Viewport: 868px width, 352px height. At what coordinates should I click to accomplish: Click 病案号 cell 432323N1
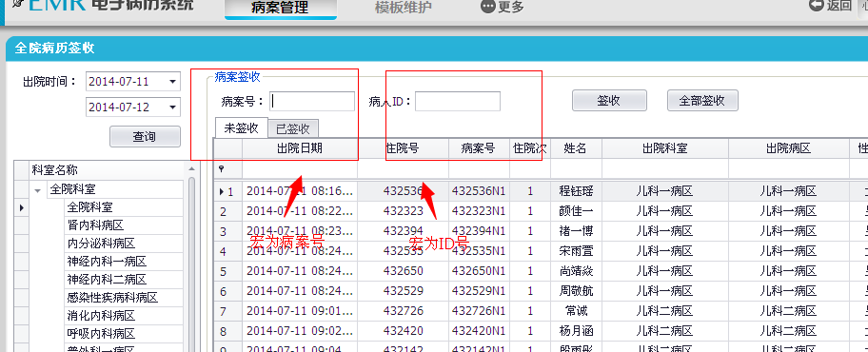pos(479,211)
